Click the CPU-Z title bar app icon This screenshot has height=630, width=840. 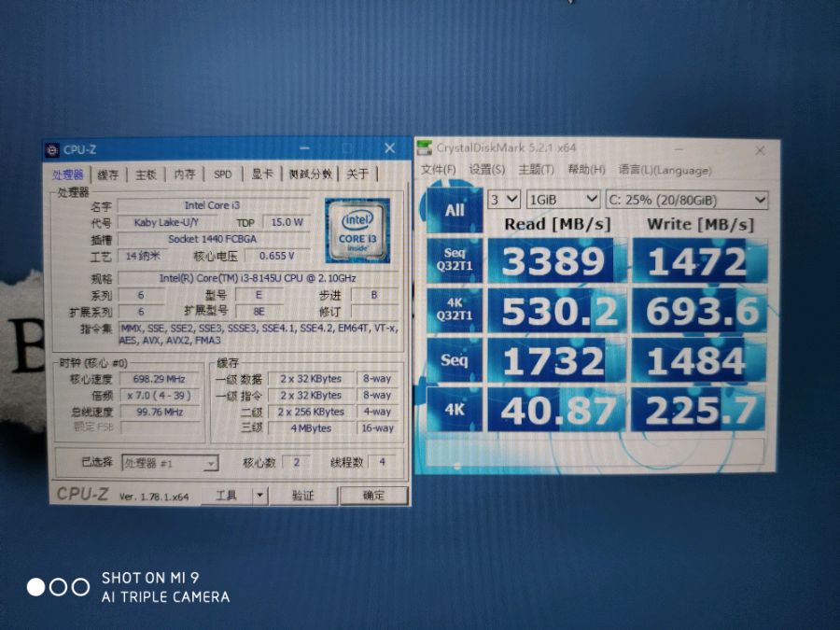[52, 150]
